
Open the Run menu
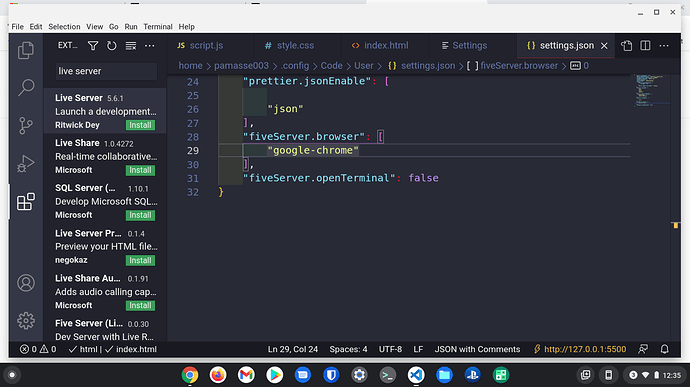click(x=131, y=27)
